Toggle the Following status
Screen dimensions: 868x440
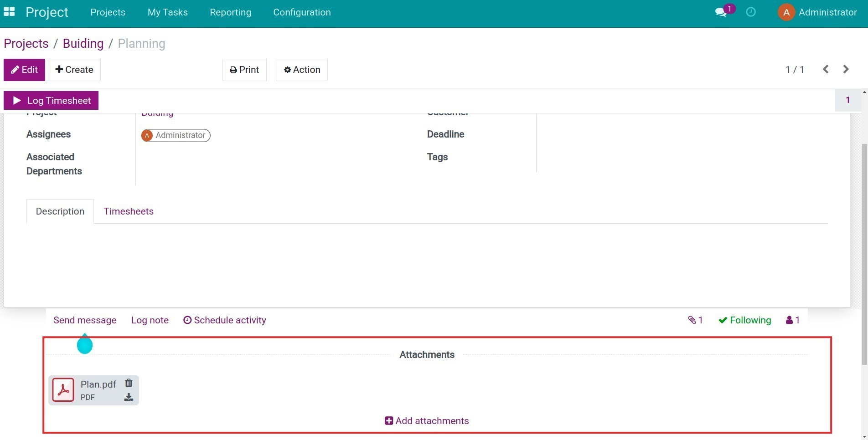point(745,320)
